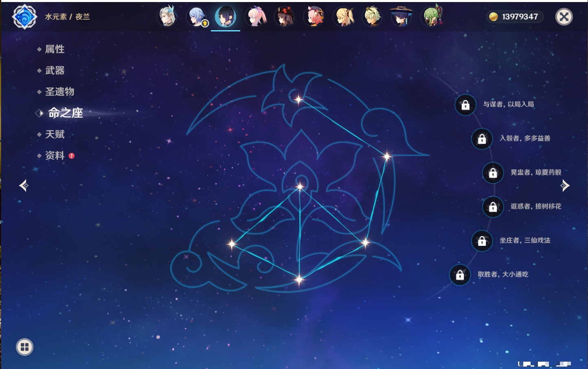
Task: Click the 水元素 / 夜兰 title text
Action: (67, 17)
